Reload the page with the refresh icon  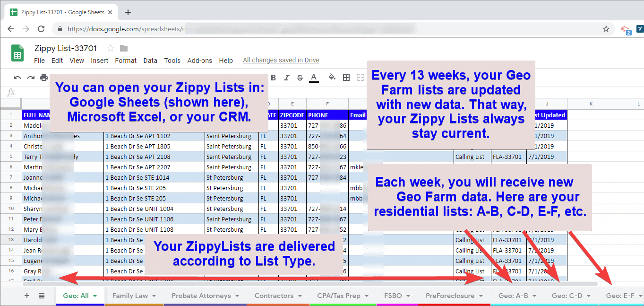pos(41,29)
